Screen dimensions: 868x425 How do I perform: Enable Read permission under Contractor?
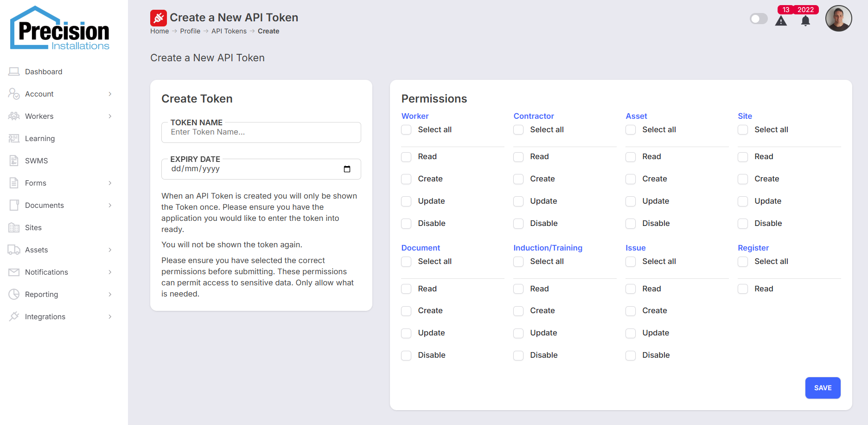click(x=518, y=157)
